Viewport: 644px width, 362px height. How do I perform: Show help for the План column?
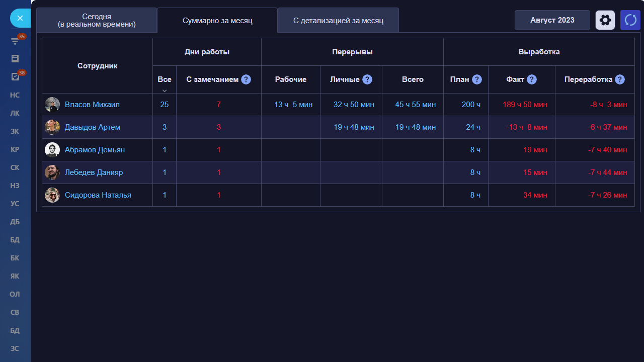(477, 79)
